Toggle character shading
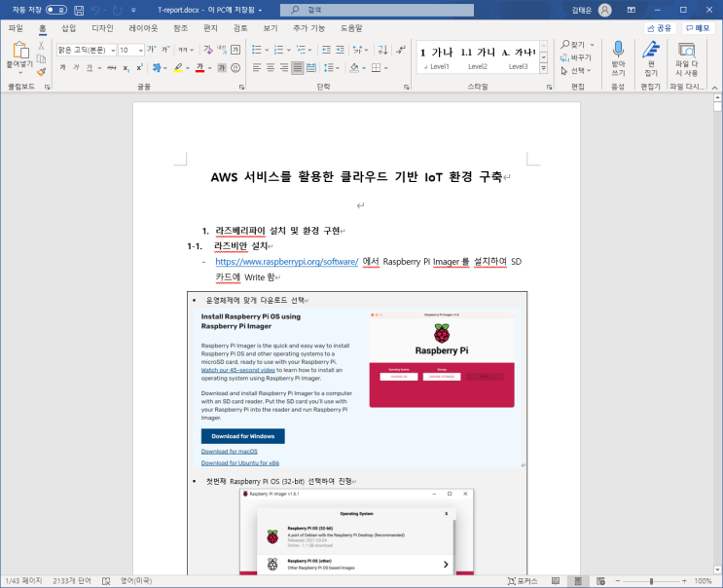Screen dimensions: 723x588 (x=222, y=68)
